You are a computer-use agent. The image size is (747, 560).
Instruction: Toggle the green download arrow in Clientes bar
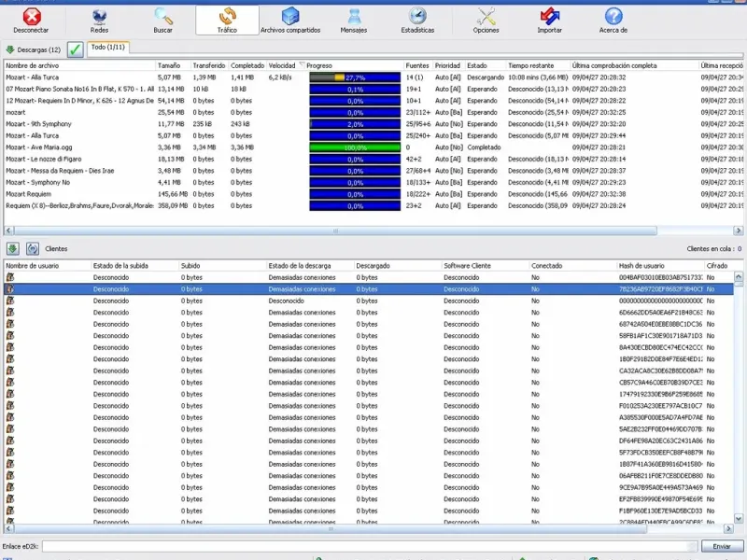coord(13,249)
